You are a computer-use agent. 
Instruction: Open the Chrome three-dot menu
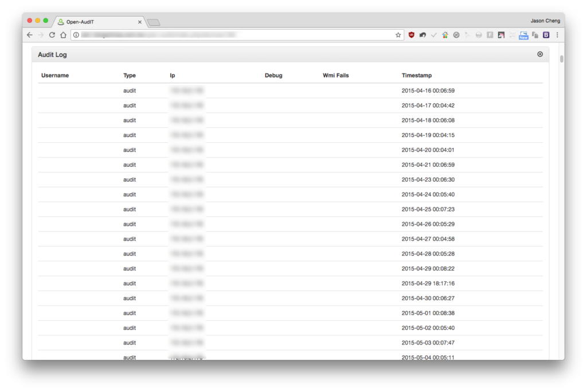pyautogui.click(x=557, y=35)
